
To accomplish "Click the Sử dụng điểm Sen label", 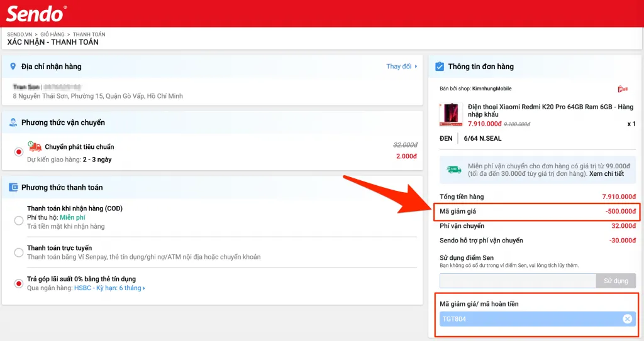I will tap(467, 257).
